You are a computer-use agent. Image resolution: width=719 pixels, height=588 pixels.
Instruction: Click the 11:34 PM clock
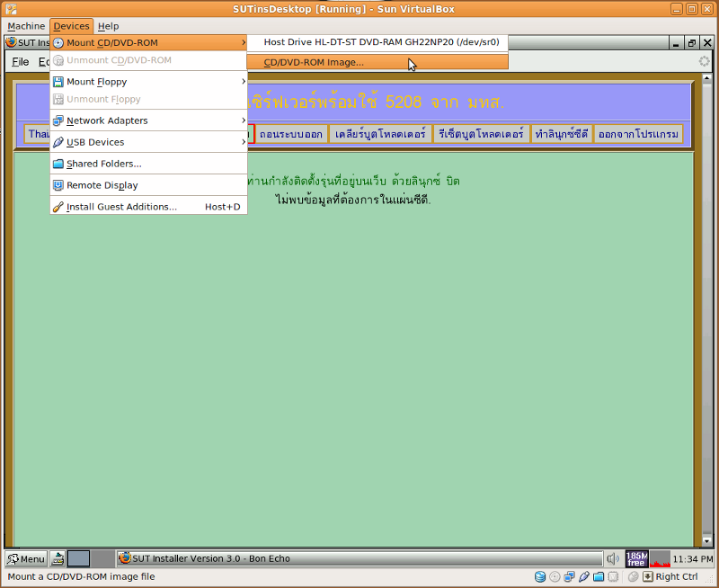(692, 559)
